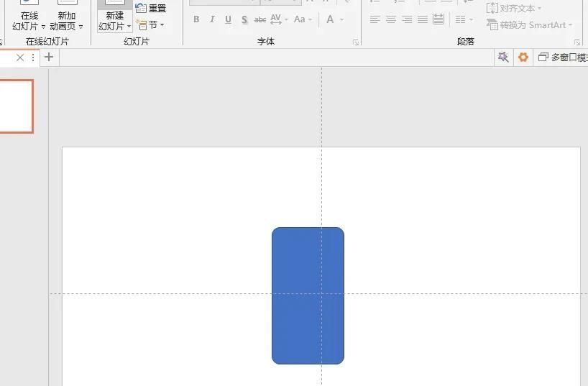Viewport: 588px width, 386px height.
Task: Open the change case Aa dropdown
Action: tap(303, 20)
